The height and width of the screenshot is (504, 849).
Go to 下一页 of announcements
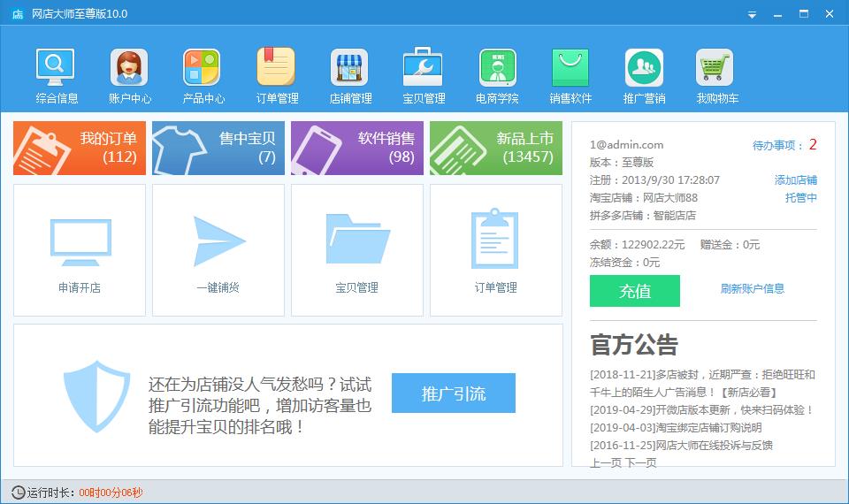click(641, 462)
